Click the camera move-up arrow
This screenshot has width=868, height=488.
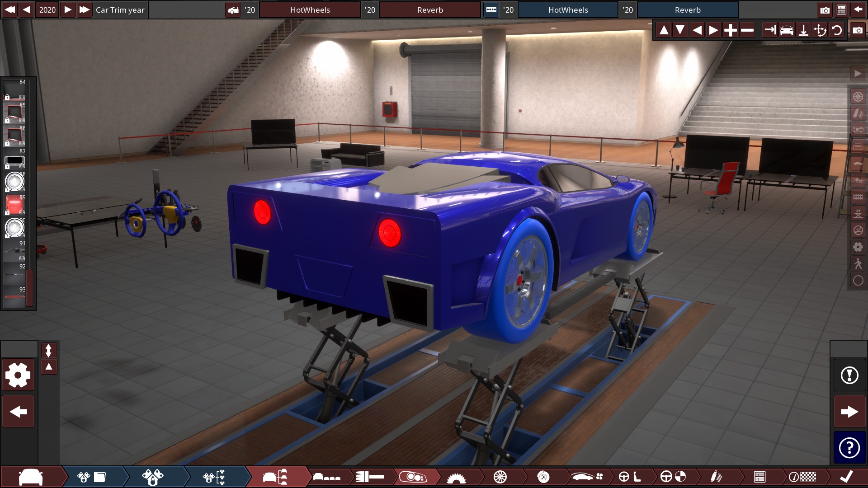pos(664,30)
